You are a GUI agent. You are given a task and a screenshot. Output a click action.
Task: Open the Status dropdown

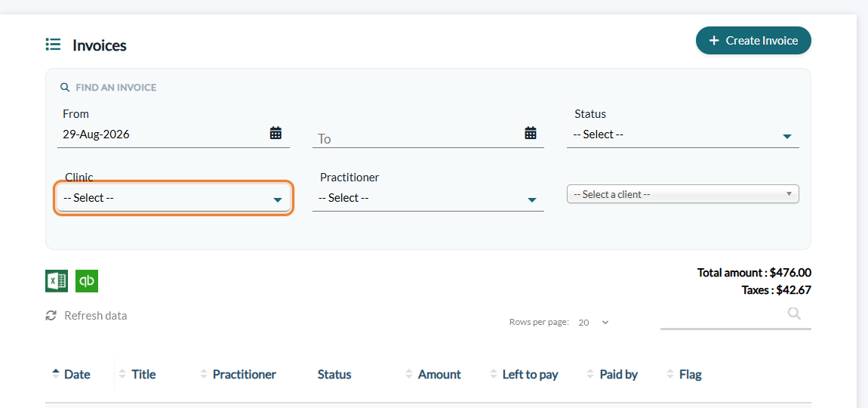click(x=682, y=134)
